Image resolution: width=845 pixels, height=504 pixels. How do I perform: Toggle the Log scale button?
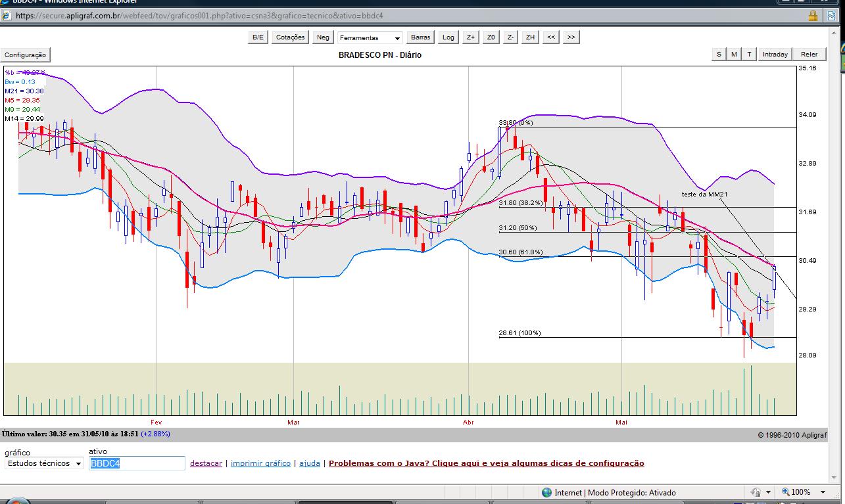(x=448, y=37)
